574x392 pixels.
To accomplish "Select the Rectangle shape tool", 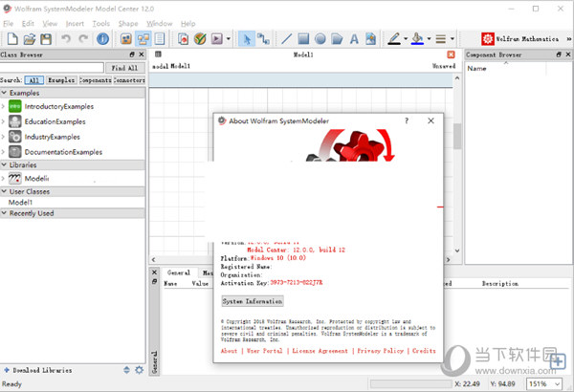I will point(303,38).
